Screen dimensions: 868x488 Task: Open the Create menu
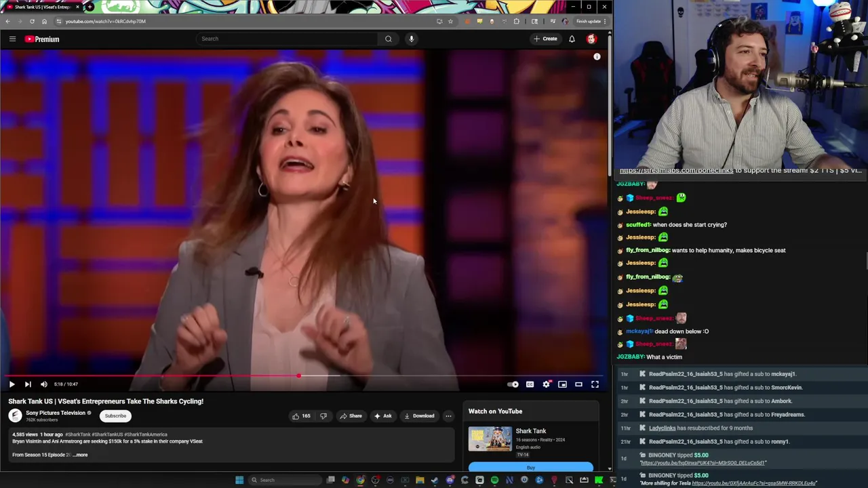click(x=545, y=39)
